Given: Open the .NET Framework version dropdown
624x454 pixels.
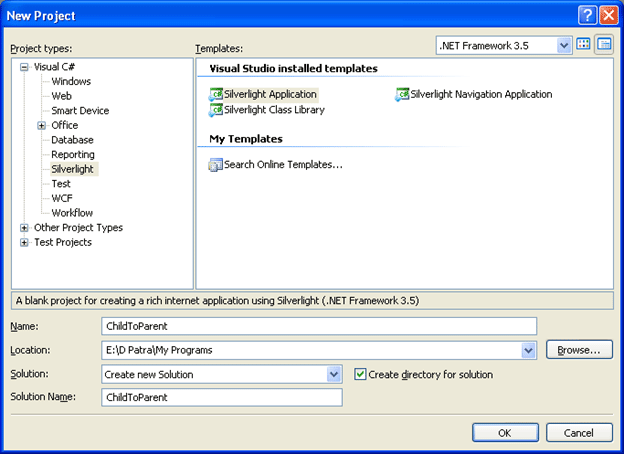Looking at the screenshot, I should coord(564,45).
